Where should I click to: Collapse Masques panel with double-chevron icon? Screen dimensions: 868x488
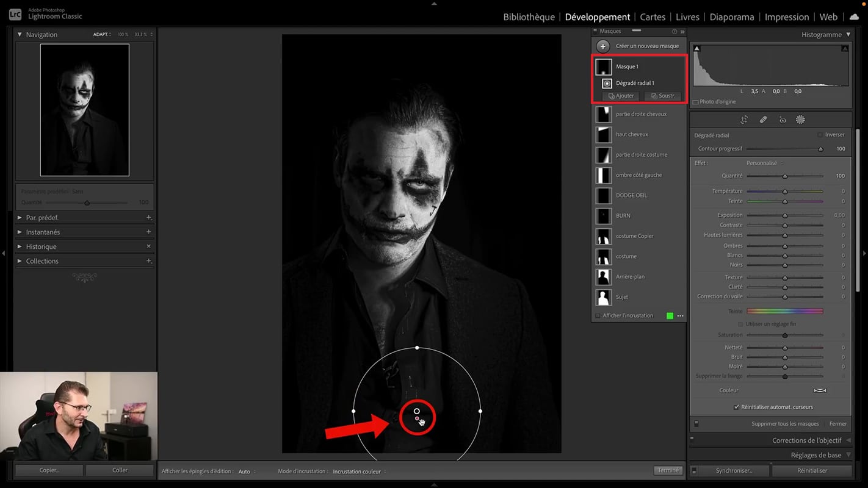pos(682,32)
